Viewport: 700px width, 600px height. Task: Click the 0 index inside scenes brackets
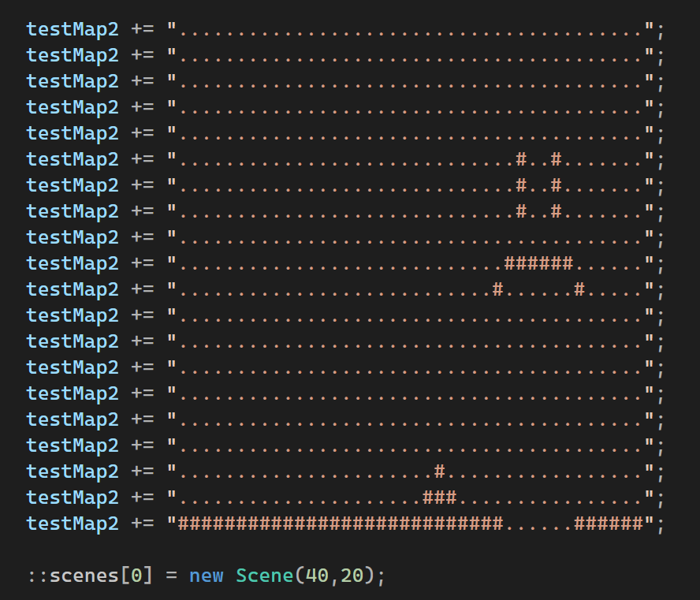point(137,576)
